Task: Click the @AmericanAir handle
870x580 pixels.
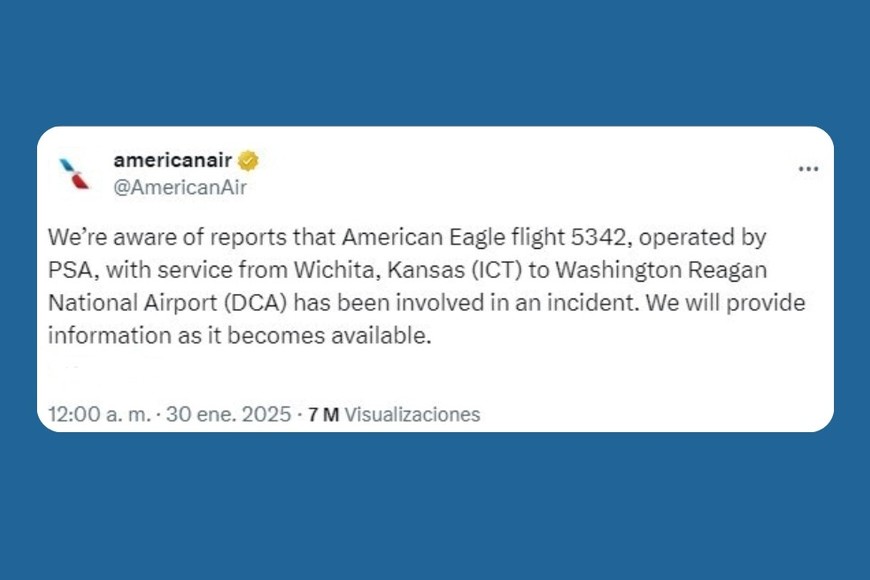Action: click(180, 186)
